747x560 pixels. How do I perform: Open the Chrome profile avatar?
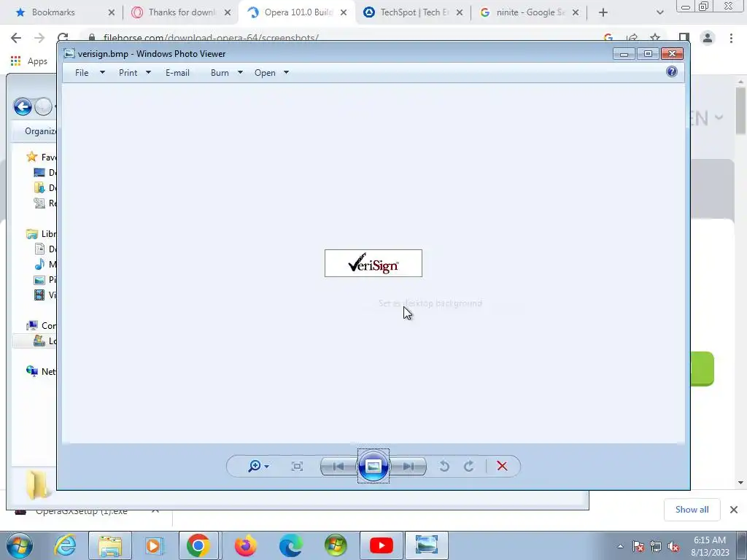708,38
